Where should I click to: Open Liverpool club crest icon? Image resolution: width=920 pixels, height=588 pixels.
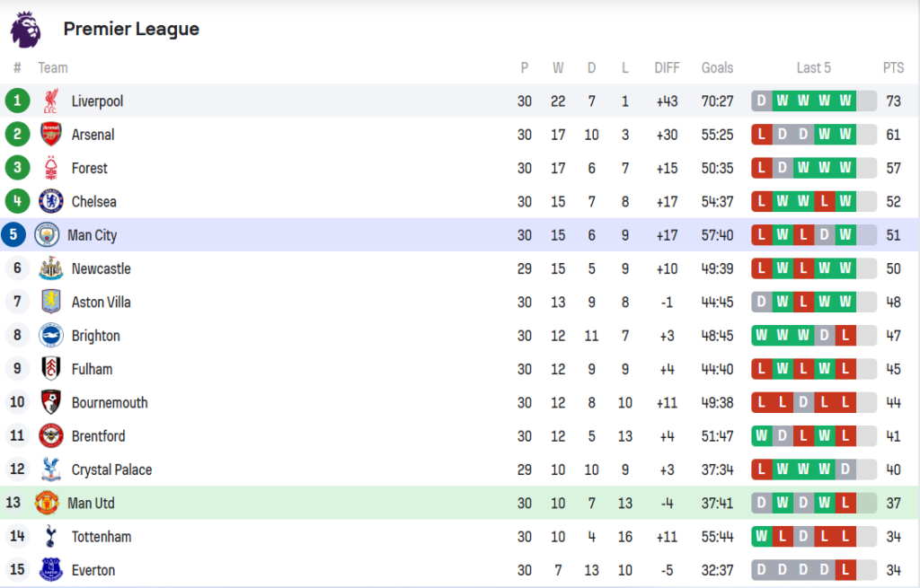click(x=51, y=101)
